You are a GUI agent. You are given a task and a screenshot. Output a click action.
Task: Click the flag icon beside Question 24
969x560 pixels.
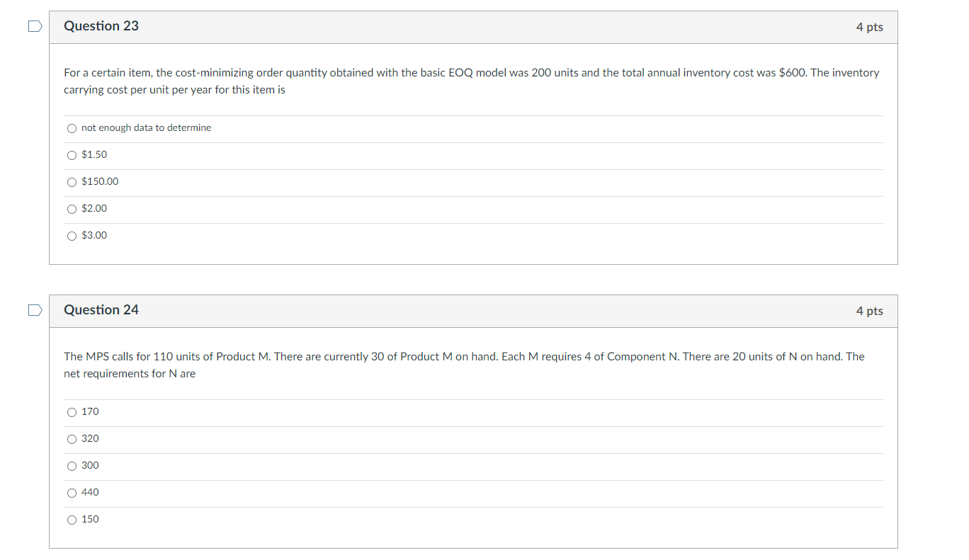(x=35, y=309)
